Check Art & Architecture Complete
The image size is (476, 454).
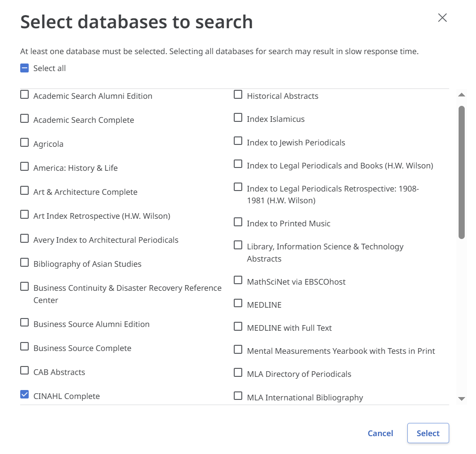(24, 191)
